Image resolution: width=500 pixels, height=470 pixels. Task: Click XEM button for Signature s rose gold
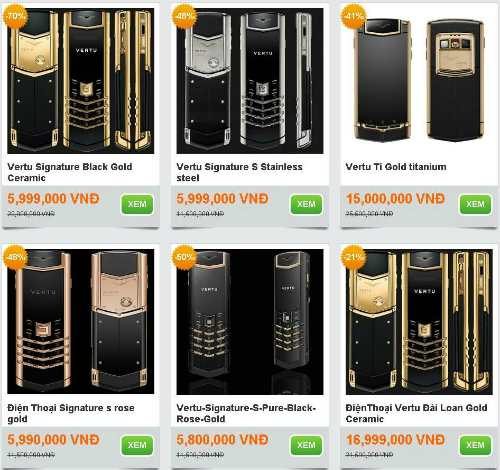[137, 445]
